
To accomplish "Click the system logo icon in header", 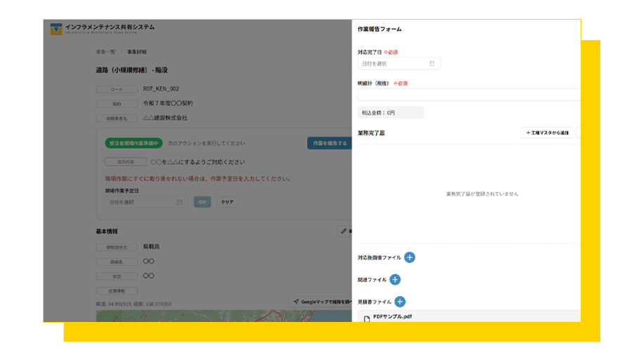I will [56, 29].
